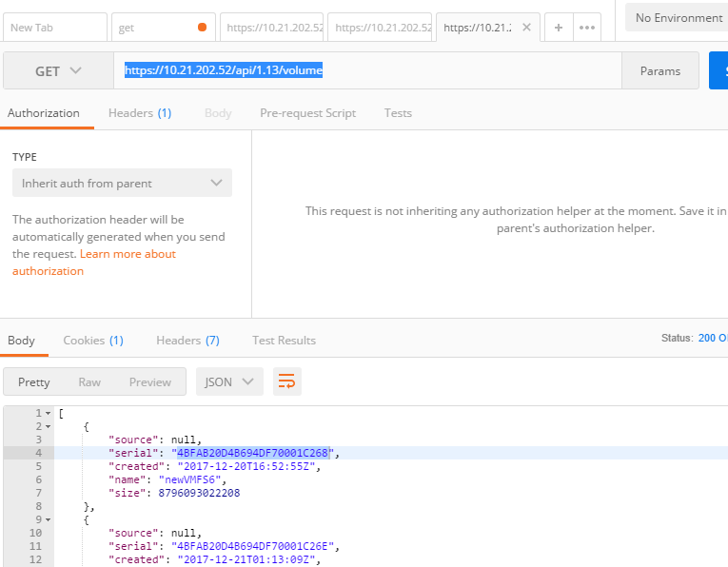
Task: Switch response view to Pretty
Action: 34,381
